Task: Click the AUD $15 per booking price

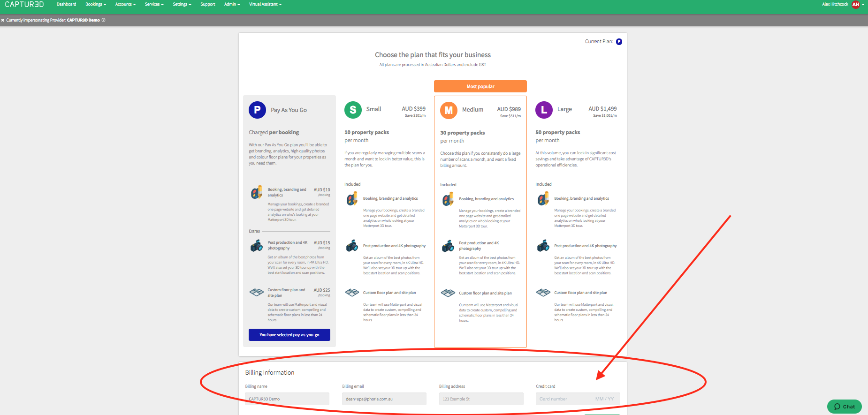Action: pyautogui.click(x=322, y=243)
